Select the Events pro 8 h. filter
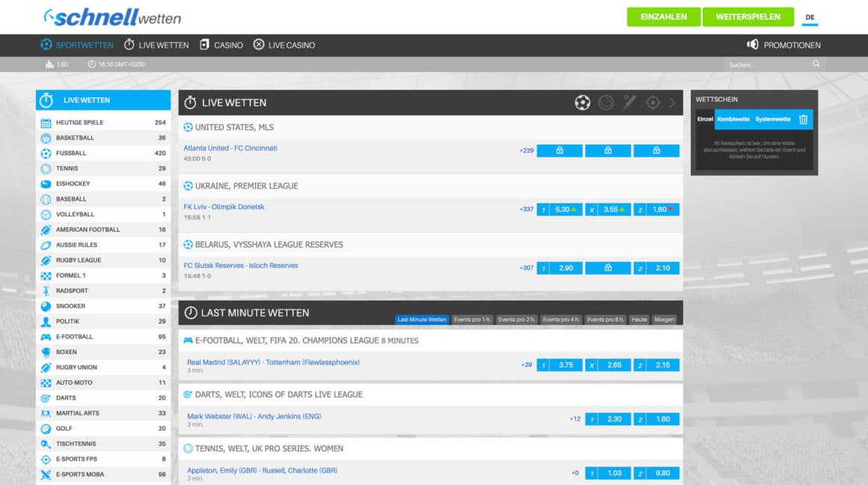The width and height of the screenshot is (868, 485). [x=605, y=320]
